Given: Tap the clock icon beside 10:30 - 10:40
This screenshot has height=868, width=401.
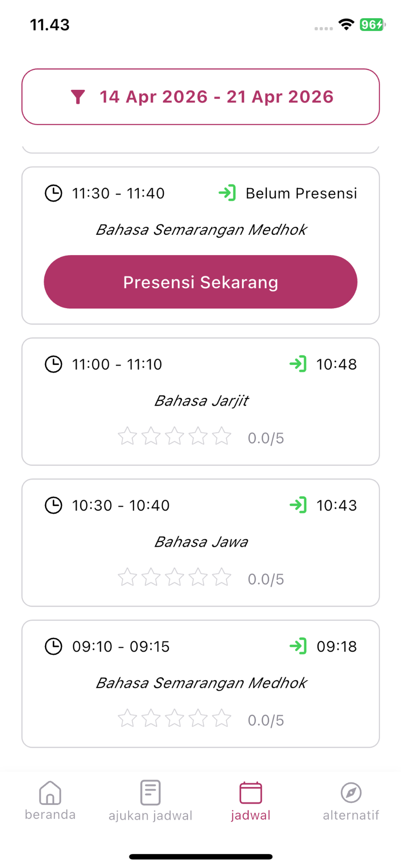Looking at the screenshot, I should 53,506.
